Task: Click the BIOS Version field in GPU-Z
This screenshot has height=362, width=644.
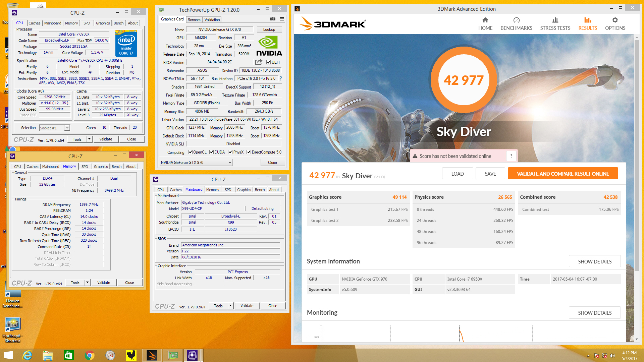Action: pos(220,62)
